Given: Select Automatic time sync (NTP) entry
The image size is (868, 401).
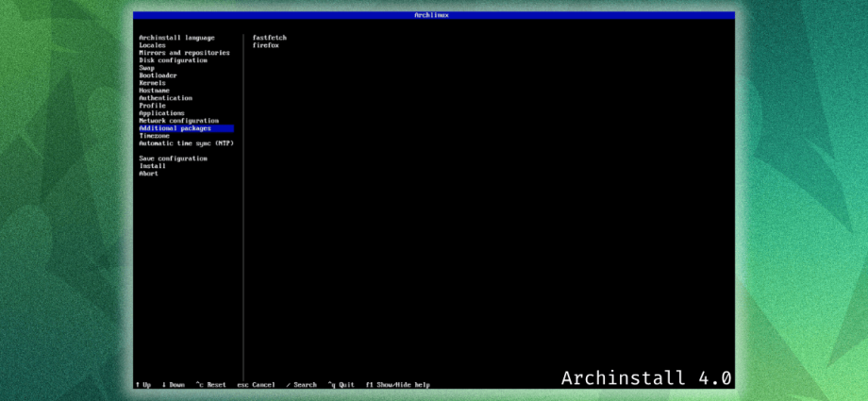Looking at the screenshot, I should tap(186, 143).
